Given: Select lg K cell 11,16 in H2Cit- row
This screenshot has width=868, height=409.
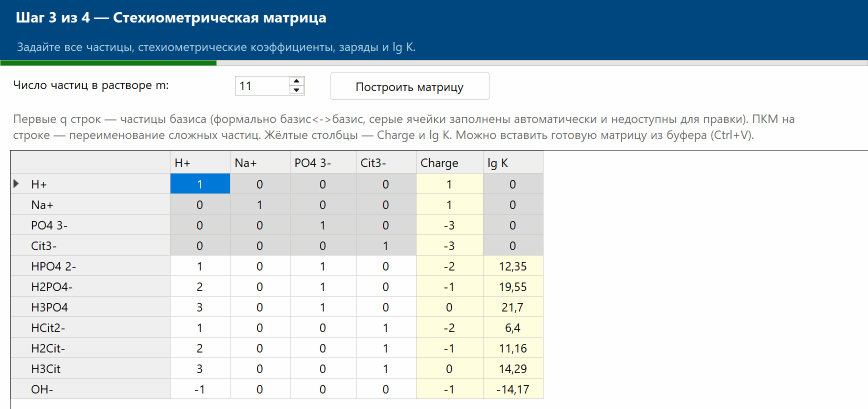Looking at the screenshot, I should [x=513, y=348].
